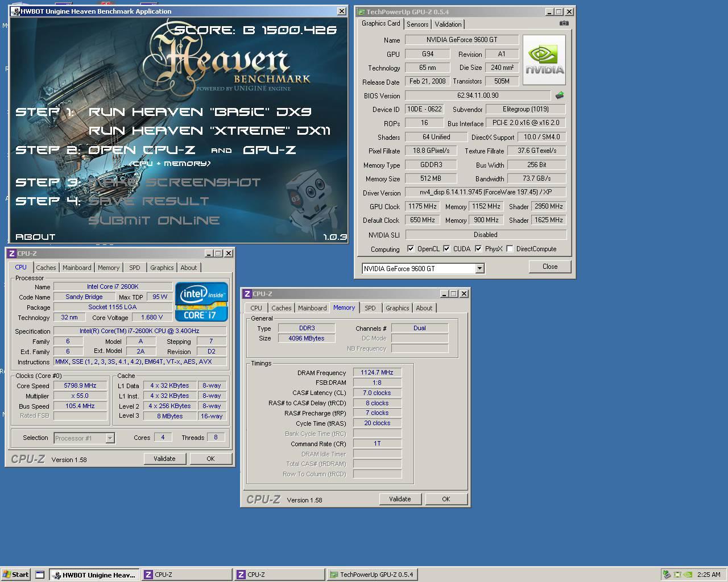Click the Show Desktop quick launch icon
This screenshot has width=728, height=582.
[x=40, y=575]
